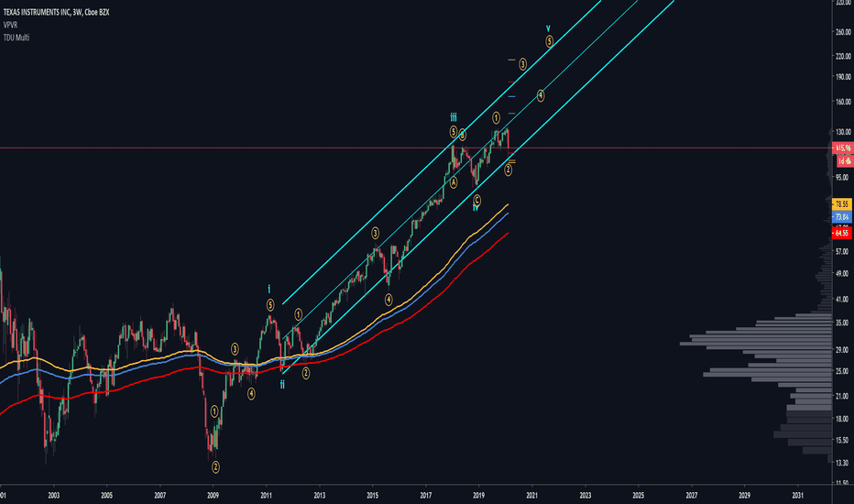
Task: Click the 49.00 price axis label
Action: 843,273
